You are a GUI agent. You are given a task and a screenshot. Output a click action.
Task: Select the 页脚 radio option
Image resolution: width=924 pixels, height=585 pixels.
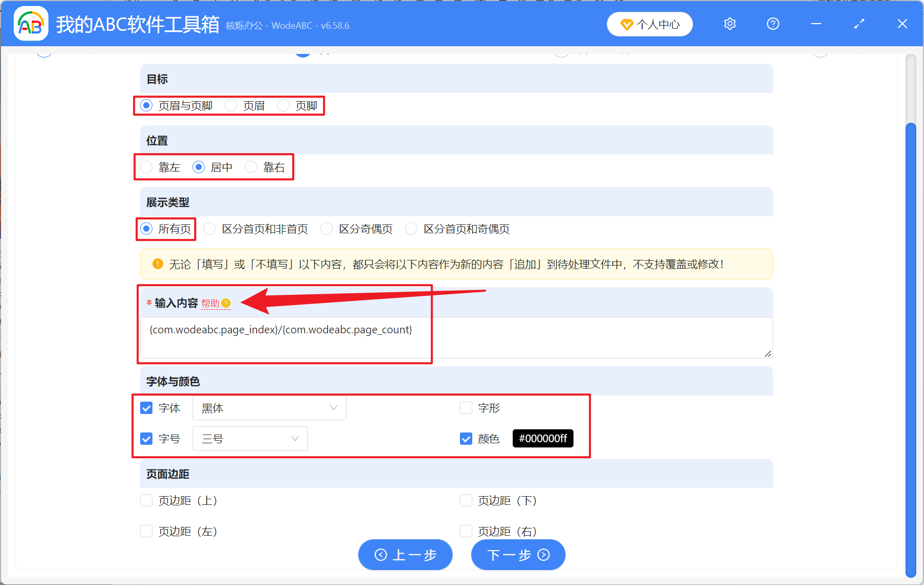(x=283, y=105)
